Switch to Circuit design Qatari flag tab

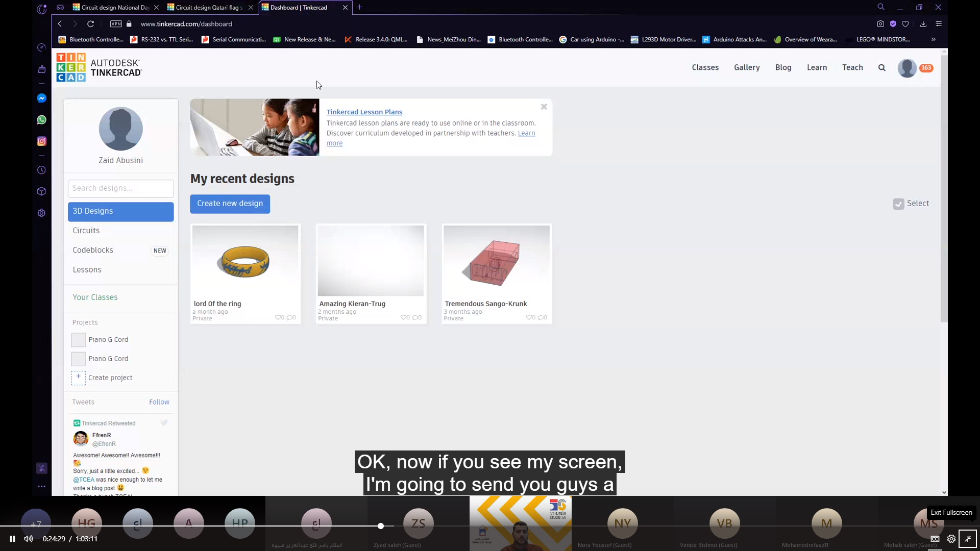[209, 7]
